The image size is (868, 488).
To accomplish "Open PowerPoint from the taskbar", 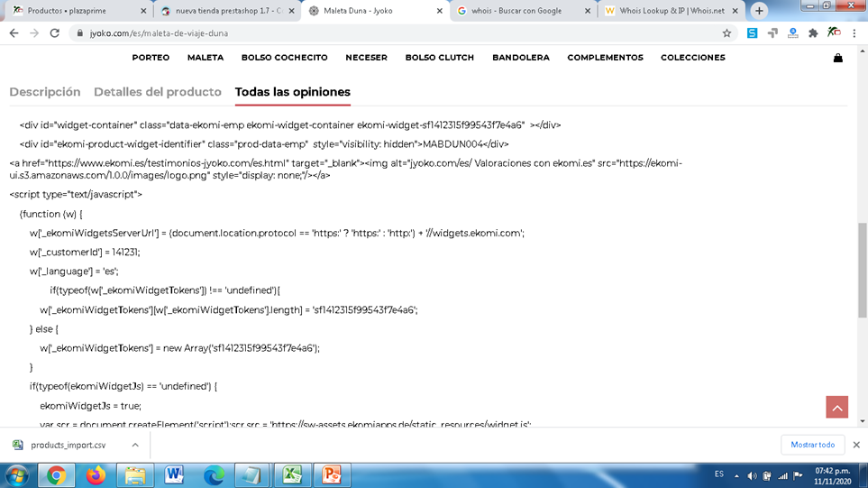I will pos(332,475).
